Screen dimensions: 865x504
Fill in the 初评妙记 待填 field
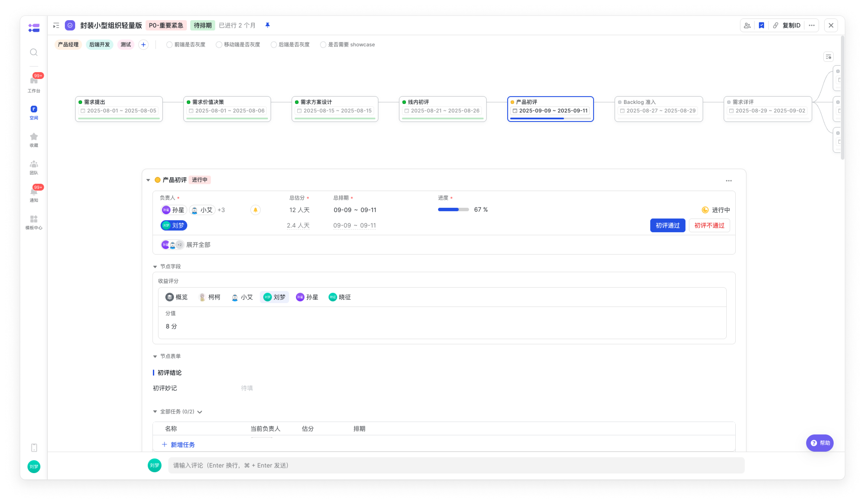coord(247,388)
